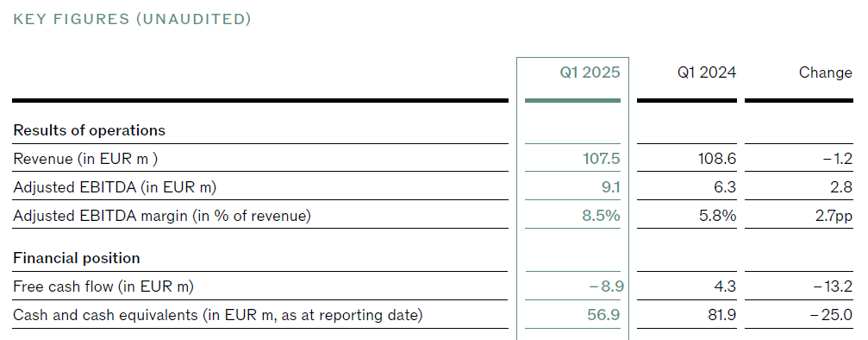Click the Financial position section label
868x340 pixels.
(77, 258)
